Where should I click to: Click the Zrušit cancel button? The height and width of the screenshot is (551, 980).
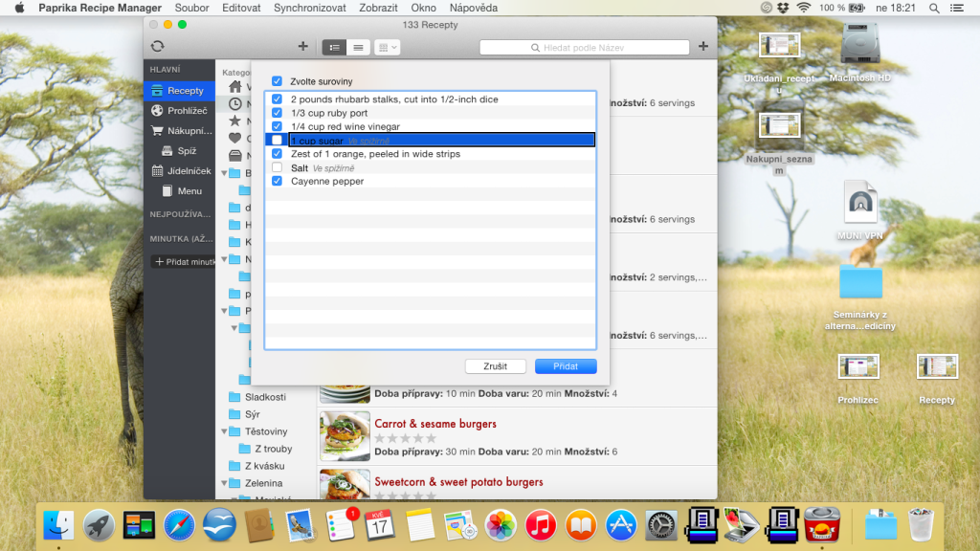point(495,366)
